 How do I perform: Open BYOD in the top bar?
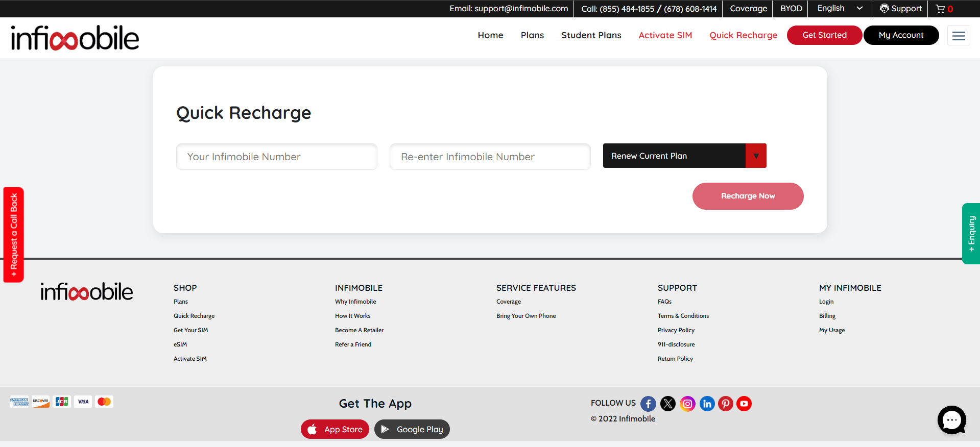791,9
